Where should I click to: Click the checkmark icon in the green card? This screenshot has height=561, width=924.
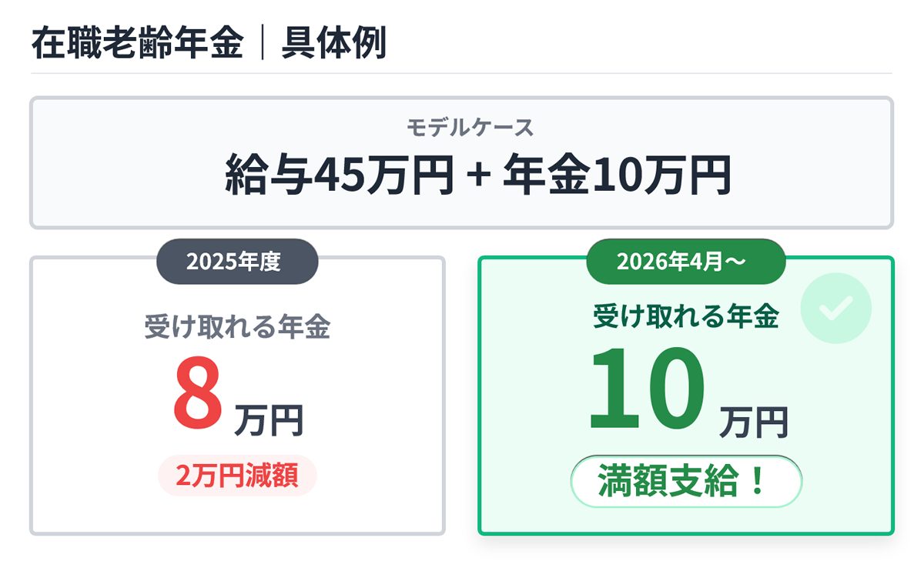(835, 308)
